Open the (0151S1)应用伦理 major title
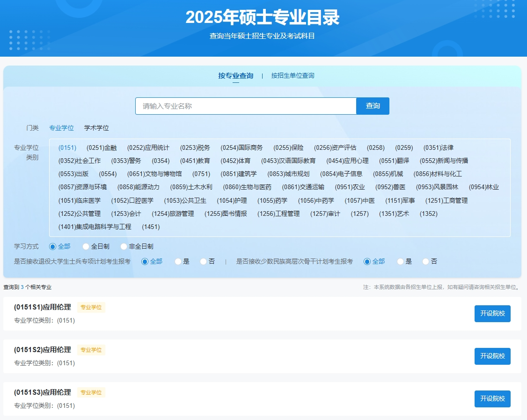 tap(43, 307)
